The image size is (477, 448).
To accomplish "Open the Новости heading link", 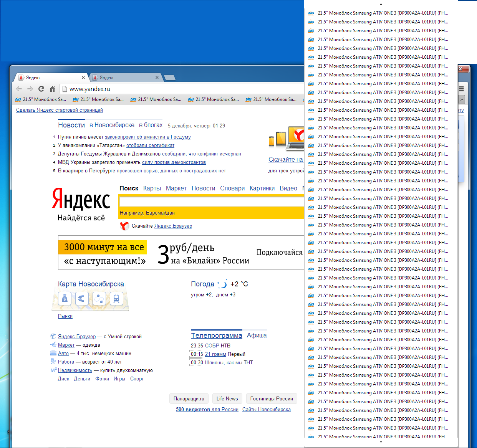I will point(71,125).
